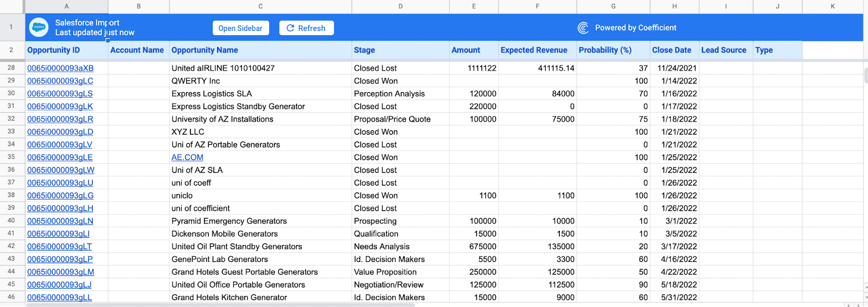Select the 'GenePoint Lab Generators' cell
The height and width of the screenshot is (307, 868).
pyautogui.click(x=260, y=259)
